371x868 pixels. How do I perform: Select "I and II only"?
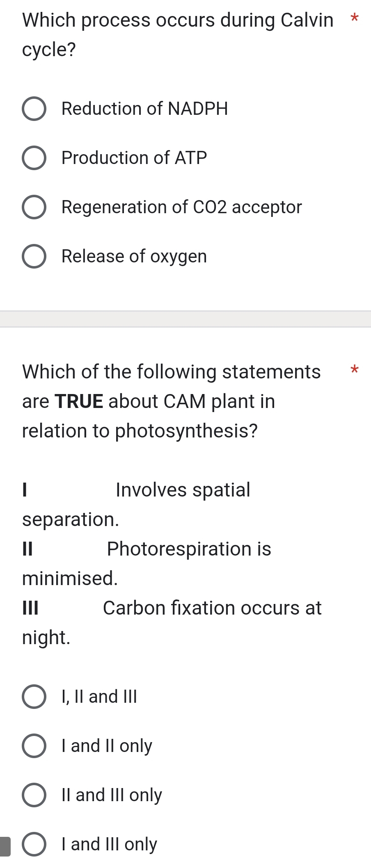pyautogui.click(x=106, y=746)
